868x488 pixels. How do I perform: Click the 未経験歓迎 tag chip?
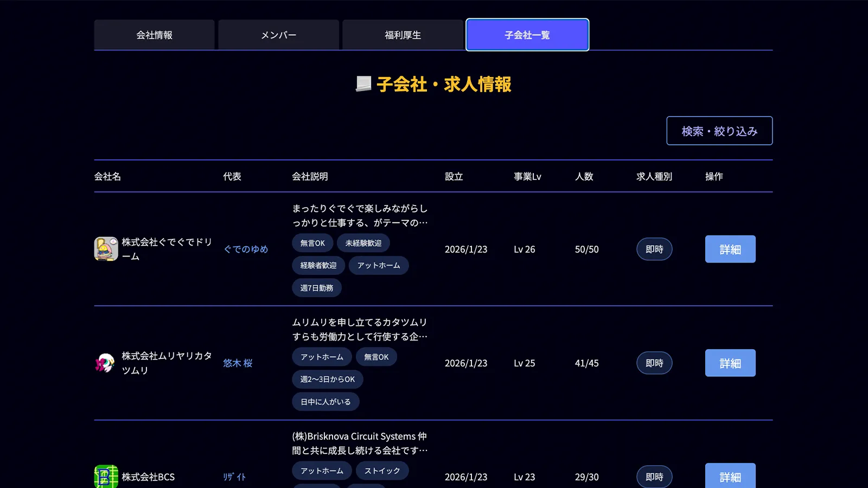tap(362, 243)
